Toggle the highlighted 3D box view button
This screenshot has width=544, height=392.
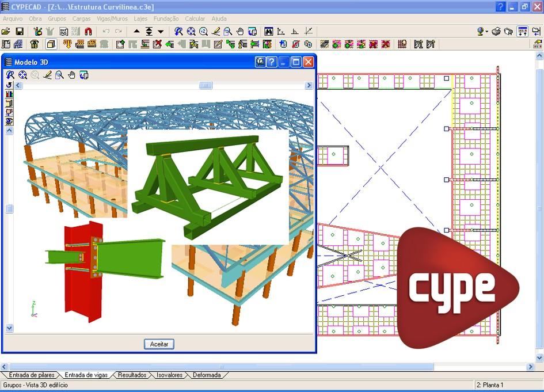coord(51,44)
